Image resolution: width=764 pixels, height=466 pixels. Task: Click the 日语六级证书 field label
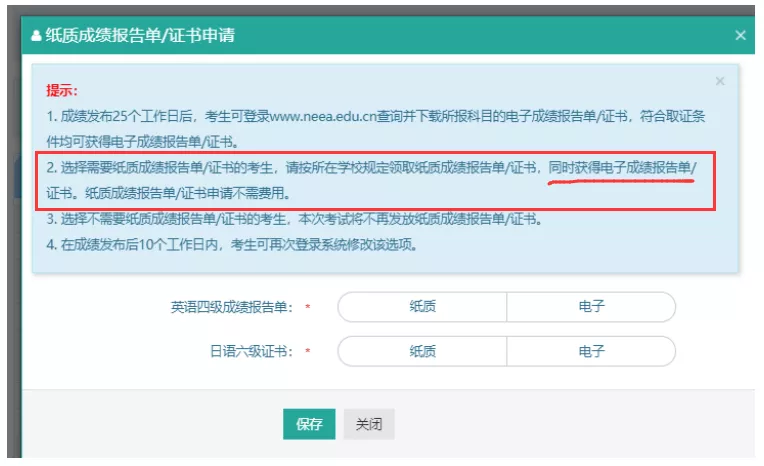pyautogui.click(x=247, y=351)
